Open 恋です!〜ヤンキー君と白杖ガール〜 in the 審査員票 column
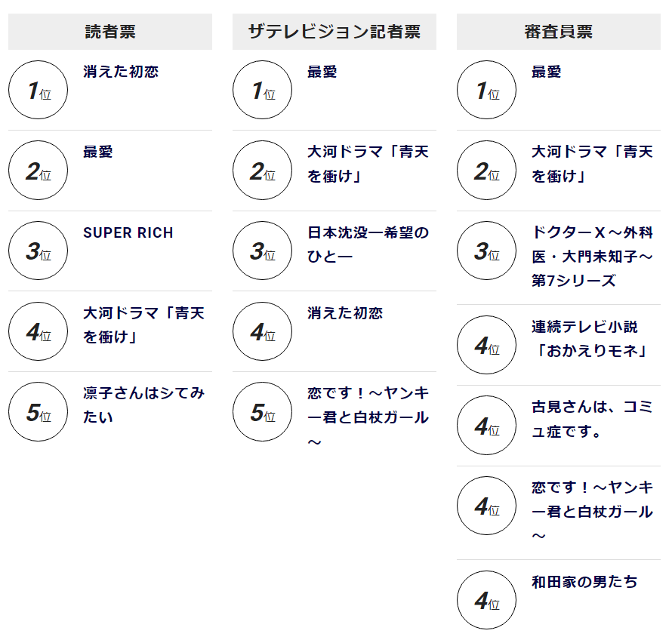672x643 pixels. point(592,512)
